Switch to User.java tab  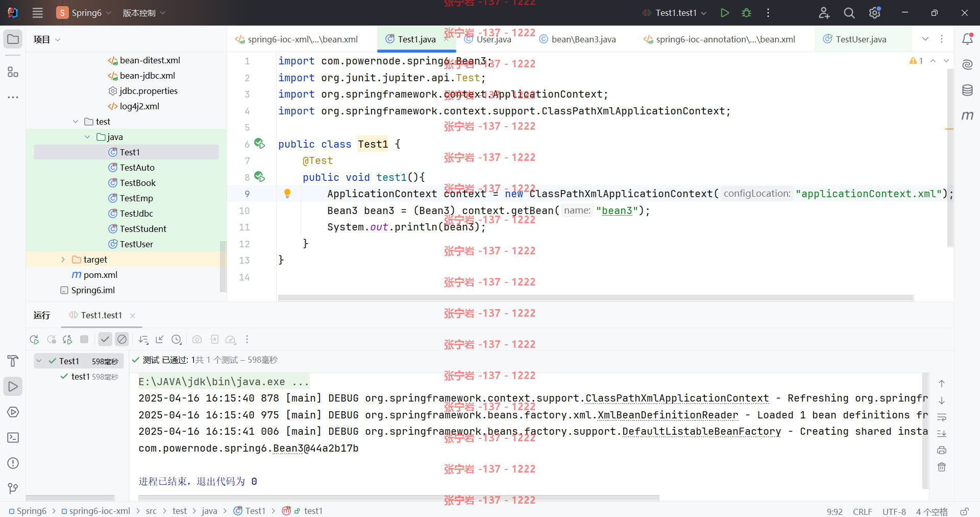point(487,39)
